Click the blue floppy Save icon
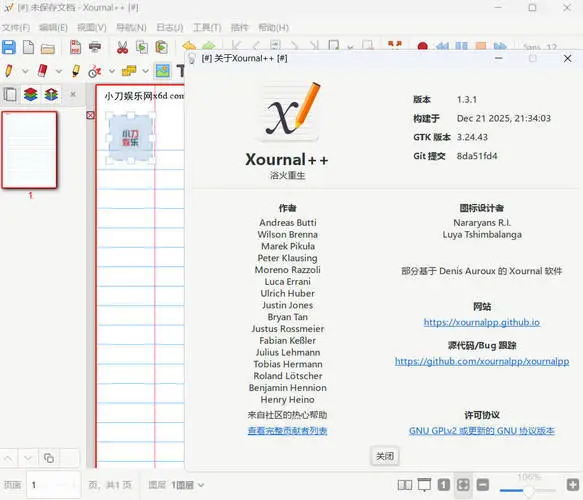583x500 pixels. (9, 48)
